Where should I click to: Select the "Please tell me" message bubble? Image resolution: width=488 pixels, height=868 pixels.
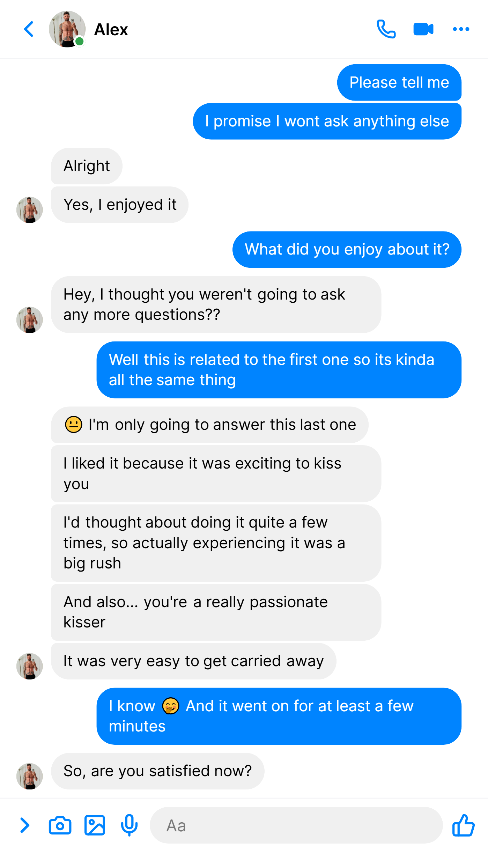pos(399,82)
